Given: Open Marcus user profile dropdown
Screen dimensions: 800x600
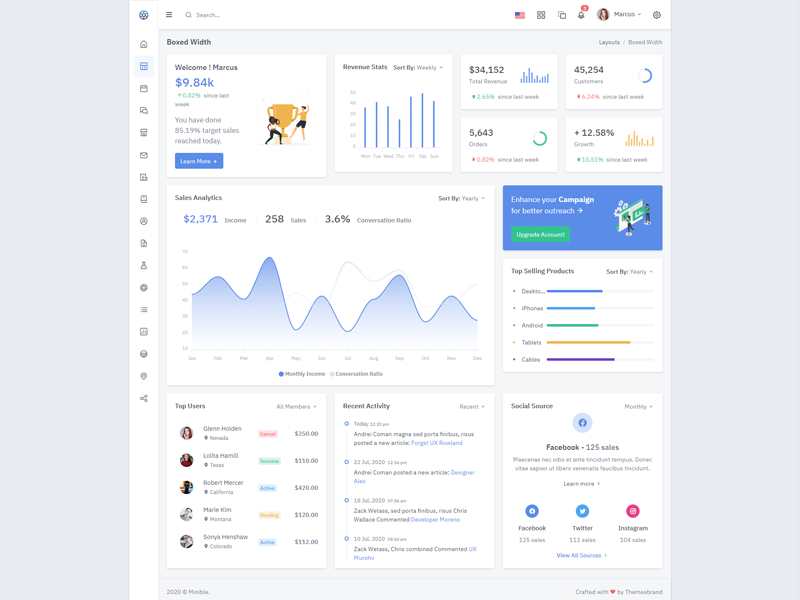Looking at the screenshot, I should click(x=620, y=15).
